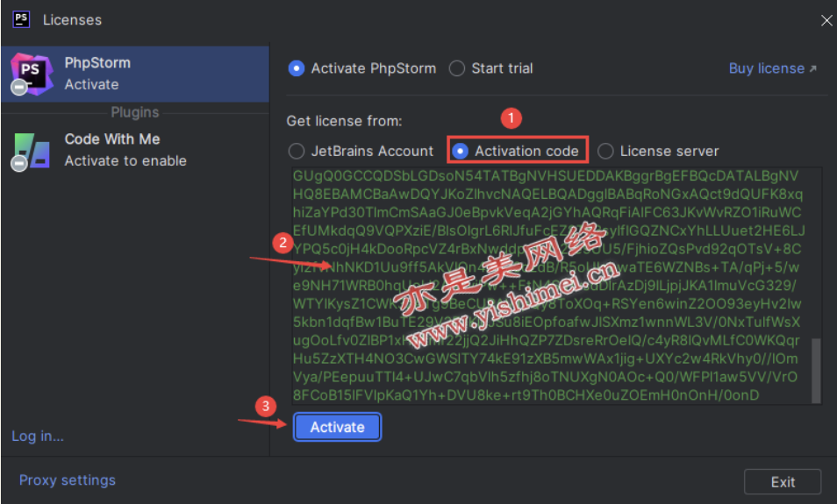Click the 'Get license from:' label

[x=344, y=121]
